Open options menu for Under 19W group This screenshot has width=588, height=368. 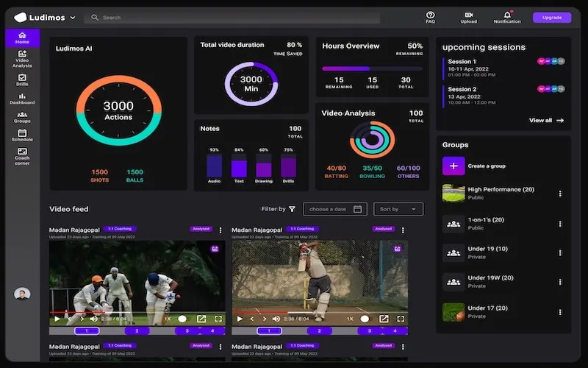[560, 282]
